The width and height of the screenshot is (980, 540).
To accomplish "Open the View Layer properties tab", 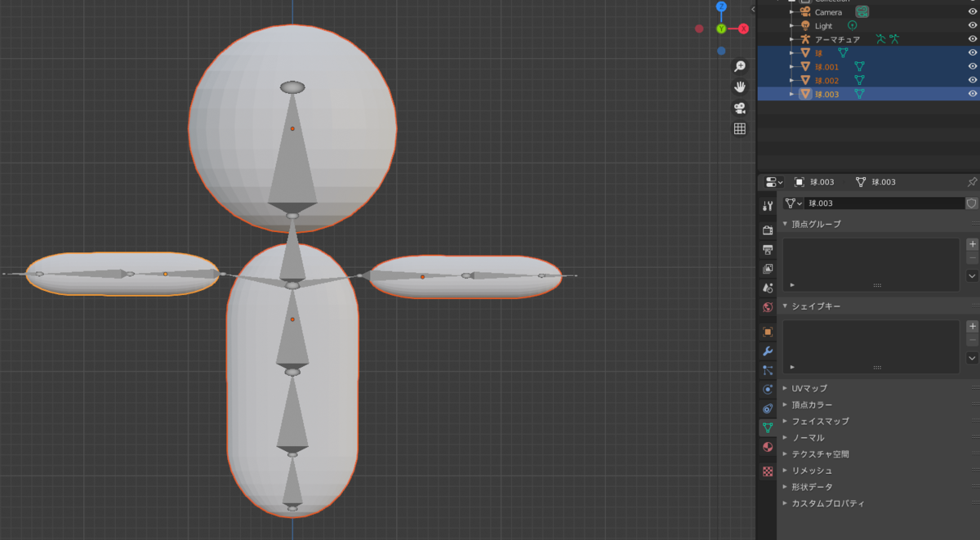I will pos(767,269).
